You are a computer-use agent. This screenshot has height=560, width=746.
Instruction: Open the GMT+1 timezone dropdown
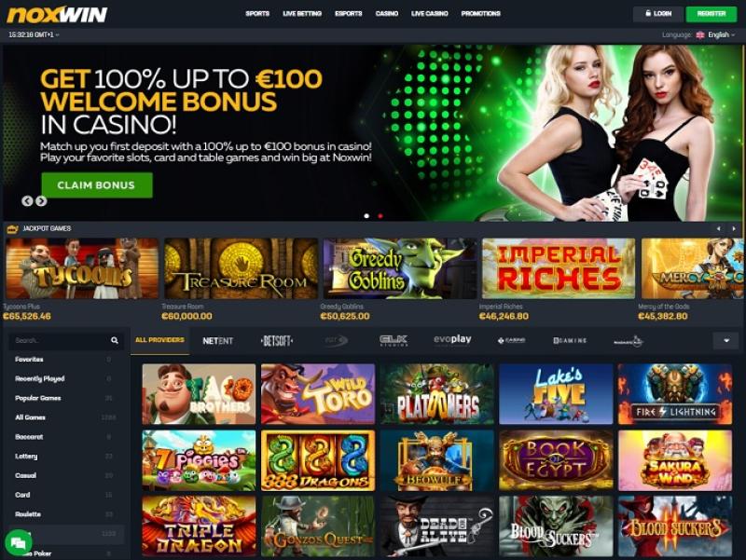(34, 34)
